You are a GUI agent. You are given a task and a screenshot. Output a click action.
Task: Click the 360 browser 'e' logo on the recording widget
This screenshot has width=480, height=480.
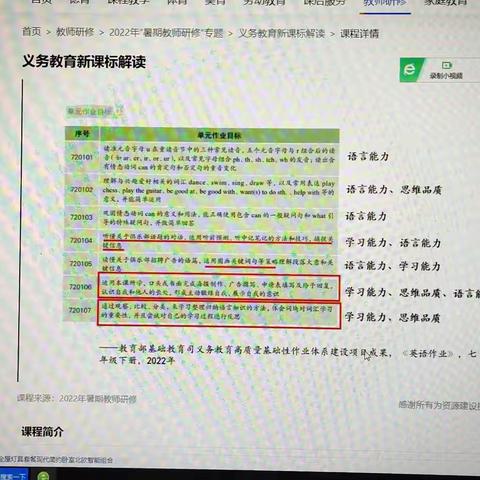click(x=411, y=69)
